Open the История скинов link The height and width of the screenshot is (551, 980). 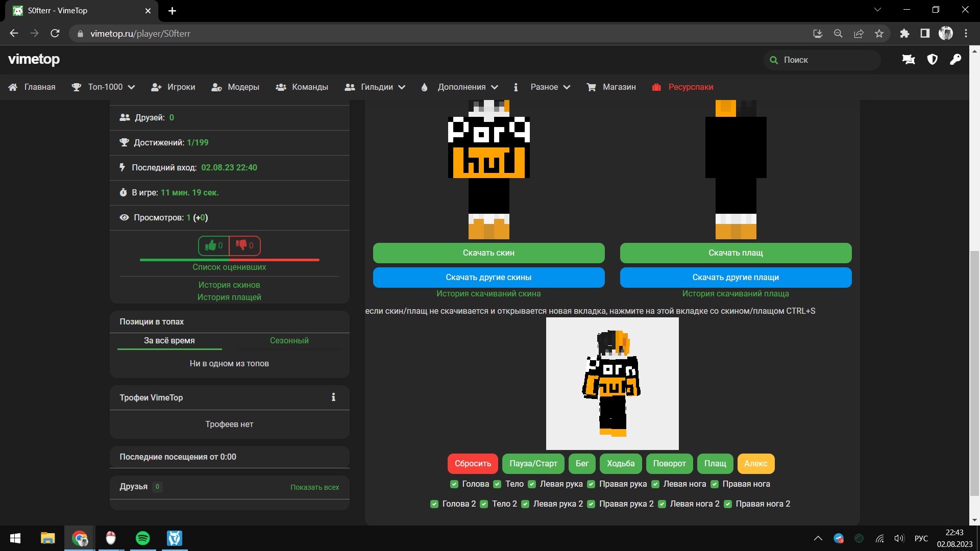click(229, 285)
